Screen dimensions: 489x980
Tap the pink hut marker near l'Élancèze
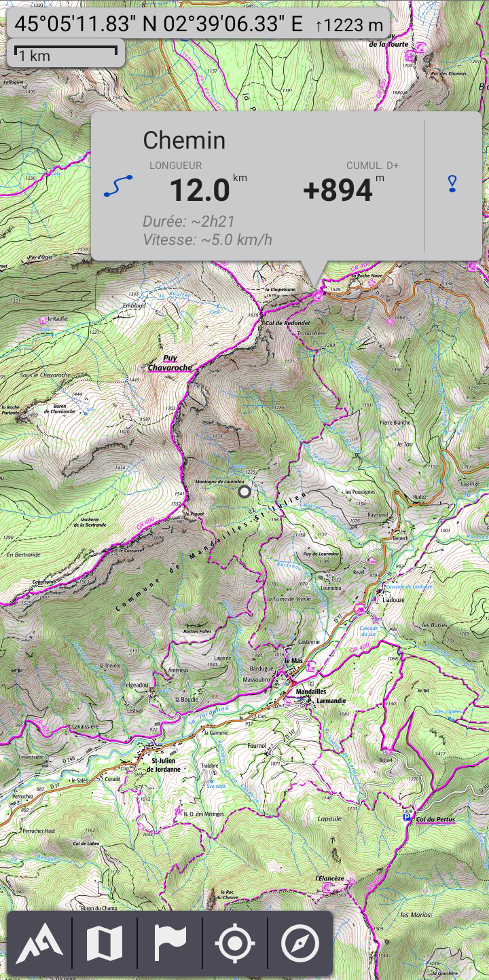pos(327,887)
